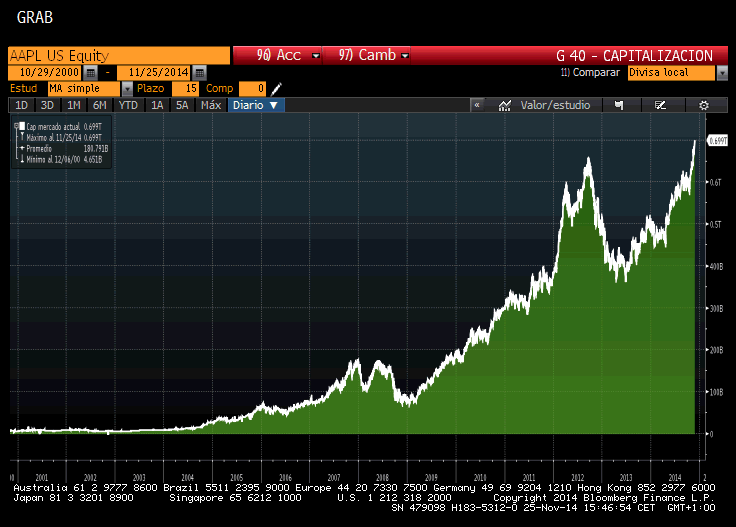
Task: Collapse the legend tree toggle
Action: click(x=16, y=126)
